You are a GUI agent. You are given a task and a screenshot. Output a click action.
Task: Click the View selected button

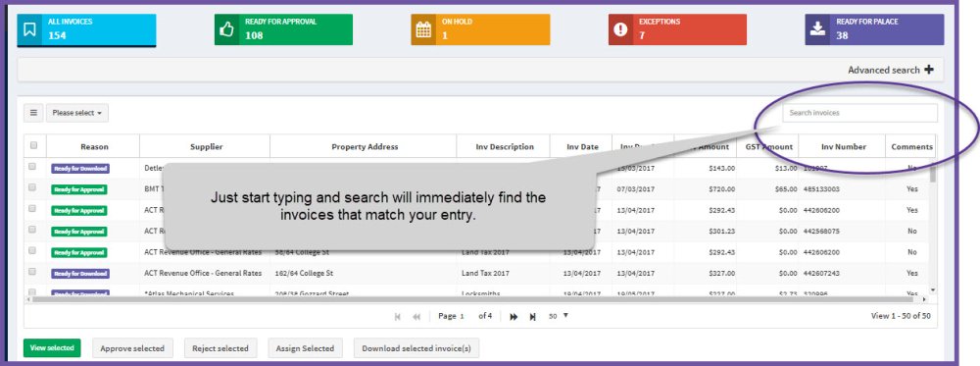(52, 348)
